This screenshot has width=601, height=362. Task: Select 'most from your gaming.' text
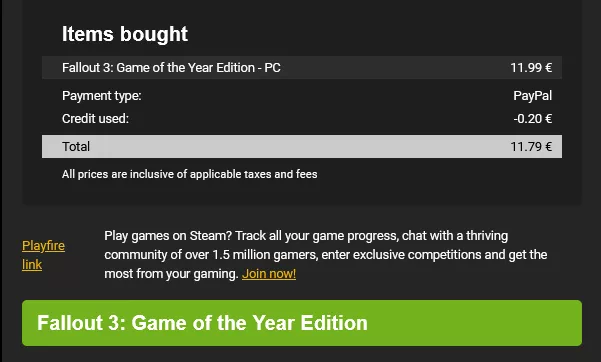click(x=171, y=274)
